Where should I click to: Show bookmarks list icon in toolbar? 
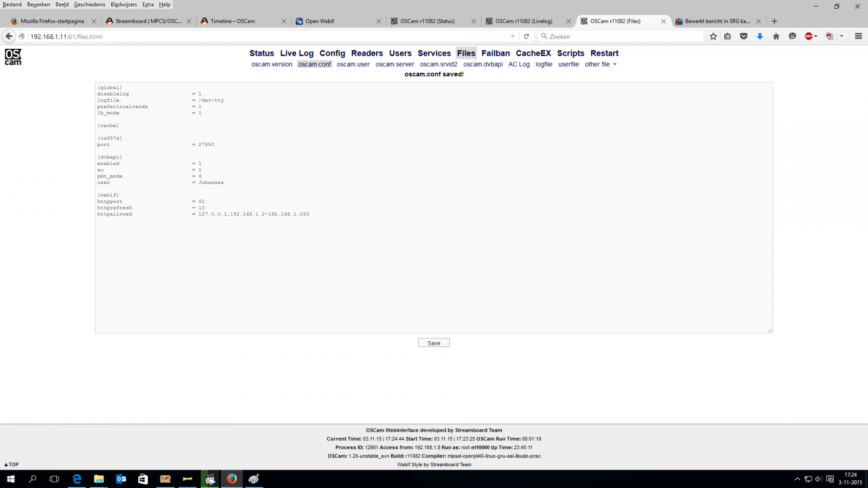click(x=727, y=36)
